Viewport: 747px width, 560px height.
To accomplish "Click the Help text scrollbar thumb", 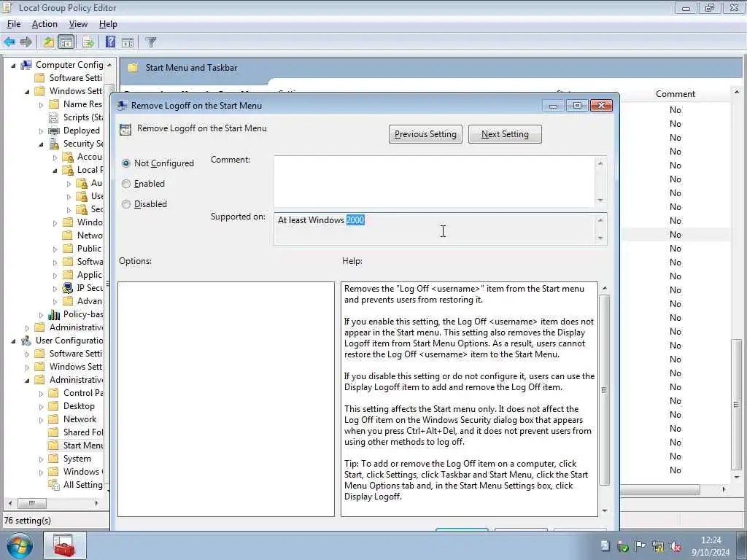I will click(x=604, y=389).
